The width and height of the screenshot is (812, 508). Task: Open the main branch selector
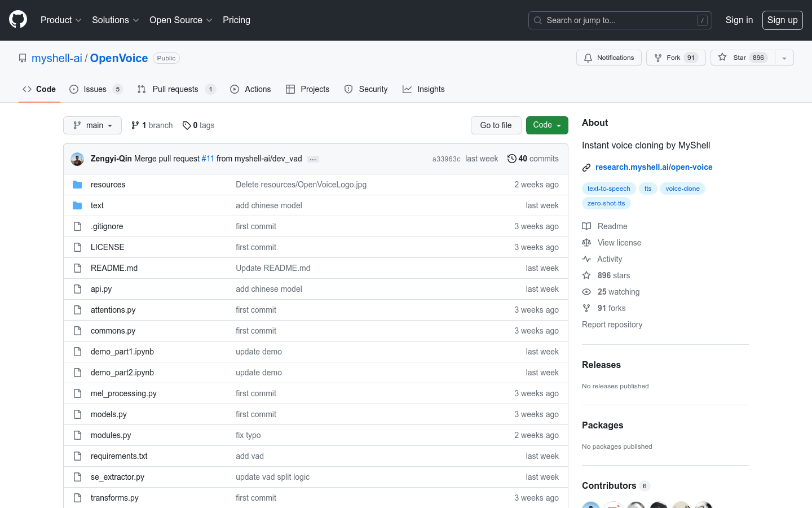click(92, 125)
